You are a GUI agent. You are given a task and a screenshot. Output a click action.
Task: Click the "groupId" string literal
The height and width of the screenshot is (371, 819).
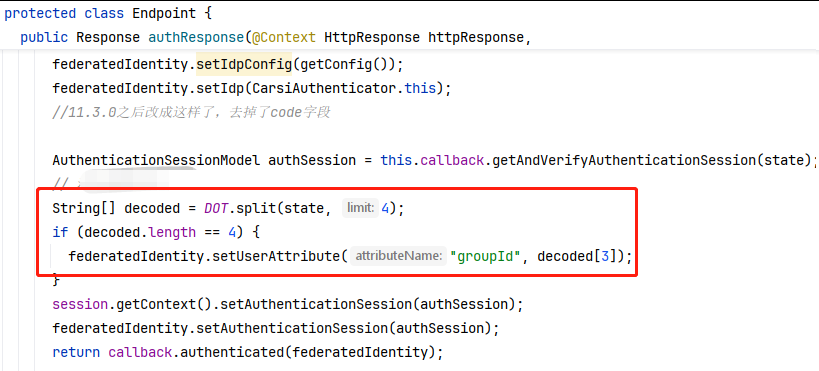click(485, 256)
